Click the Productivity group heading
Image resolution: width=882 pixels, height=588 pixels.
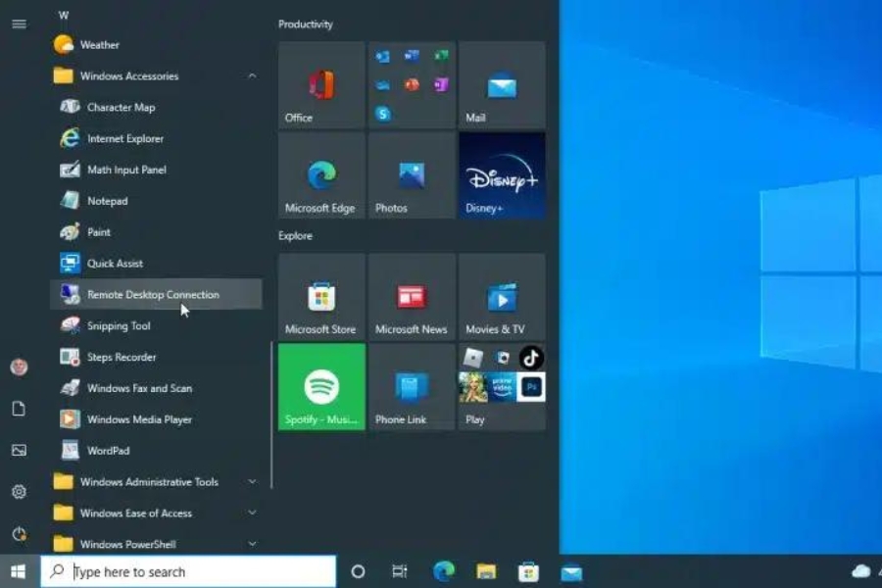coord(306,24)
